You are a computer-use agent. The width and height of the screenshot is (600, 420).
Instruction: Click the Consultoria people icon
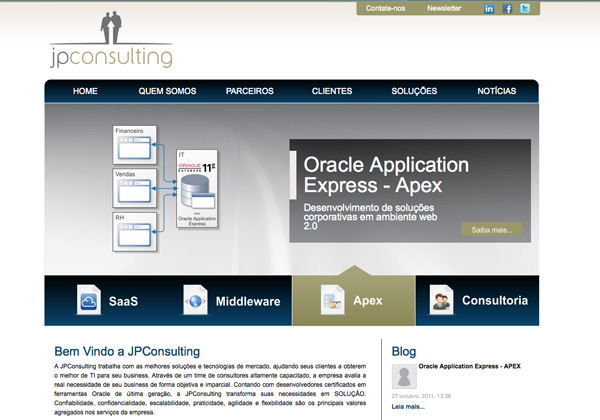441,300
